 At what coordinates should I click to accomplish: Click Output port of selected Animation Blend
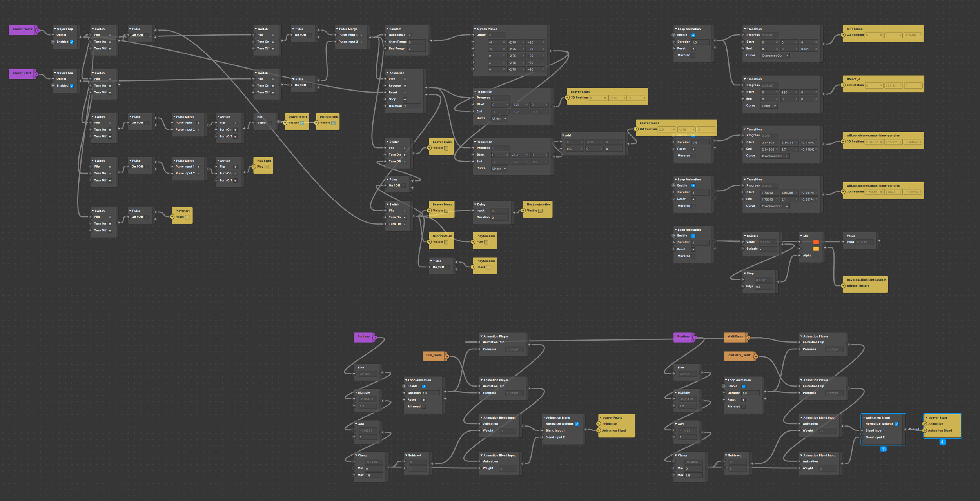905,430
